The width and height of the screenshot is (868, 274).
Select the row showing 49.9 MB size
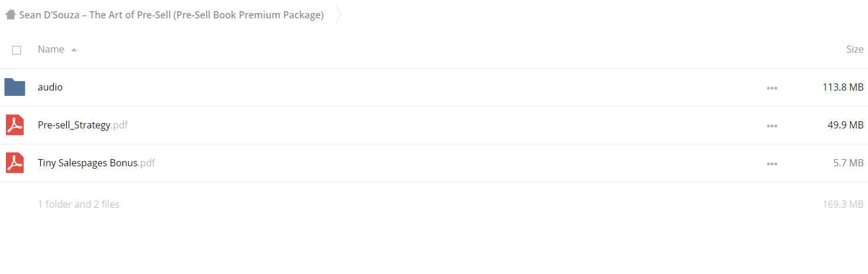pos(846,125)
